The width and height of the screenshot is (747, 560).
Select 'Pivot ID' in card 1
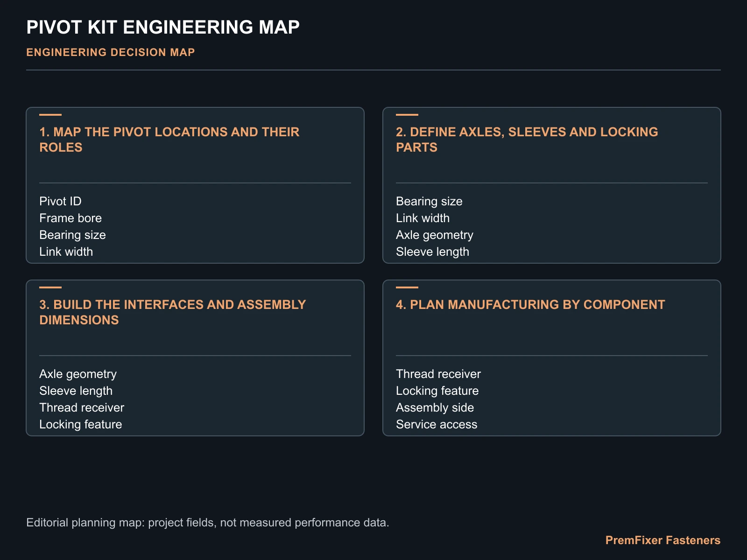click(x=60, y=201)
